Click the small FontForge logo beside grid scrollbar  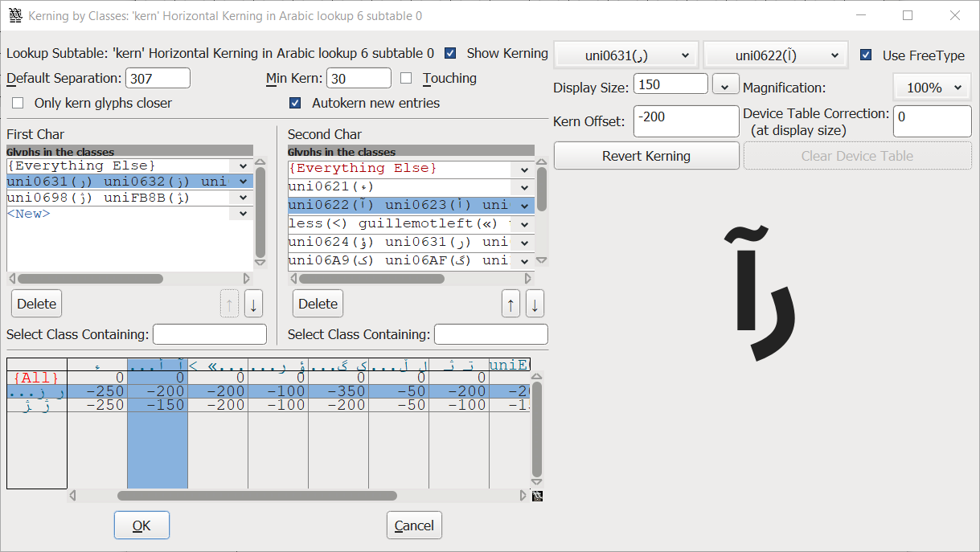537,497
